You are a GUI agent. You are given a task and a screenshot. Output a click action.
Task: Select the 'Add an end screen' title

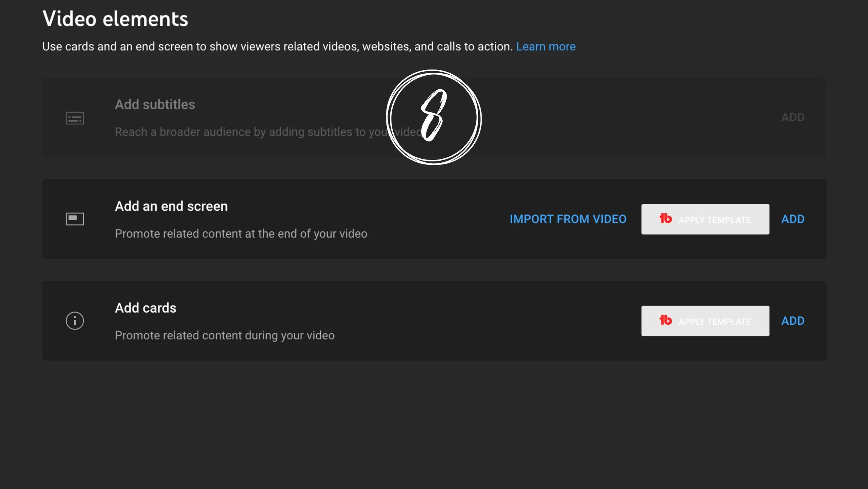pos(171,206)
